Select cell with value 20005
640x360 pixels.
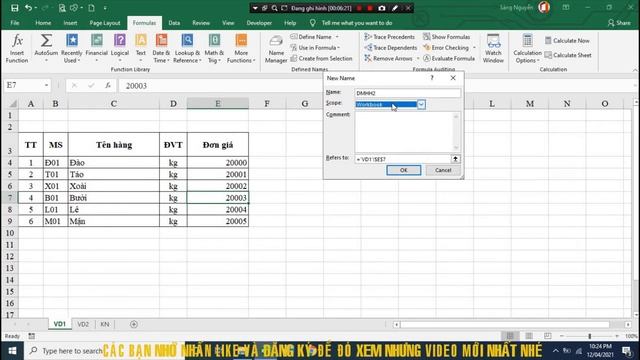218,221
